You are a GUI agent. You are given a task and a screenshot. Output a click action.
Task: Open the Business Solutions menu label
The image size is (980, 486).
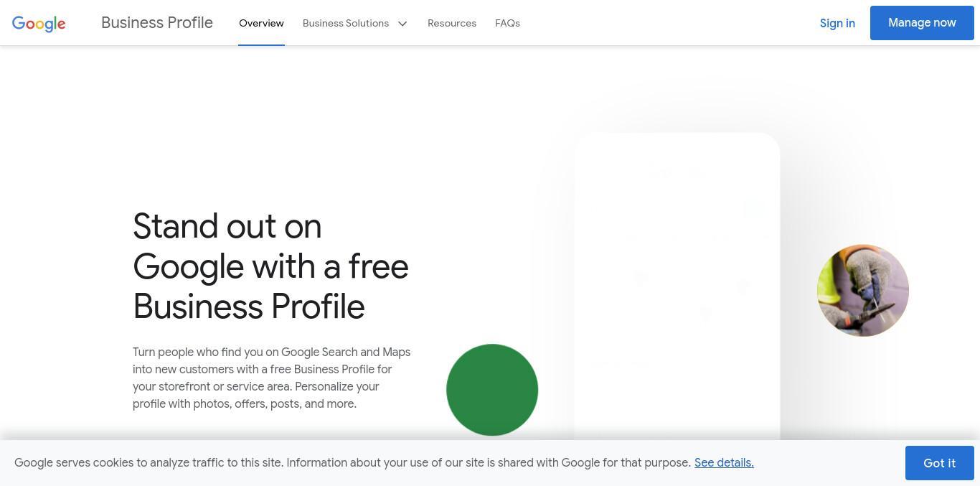pyautogui.click(x=346, y=23)
